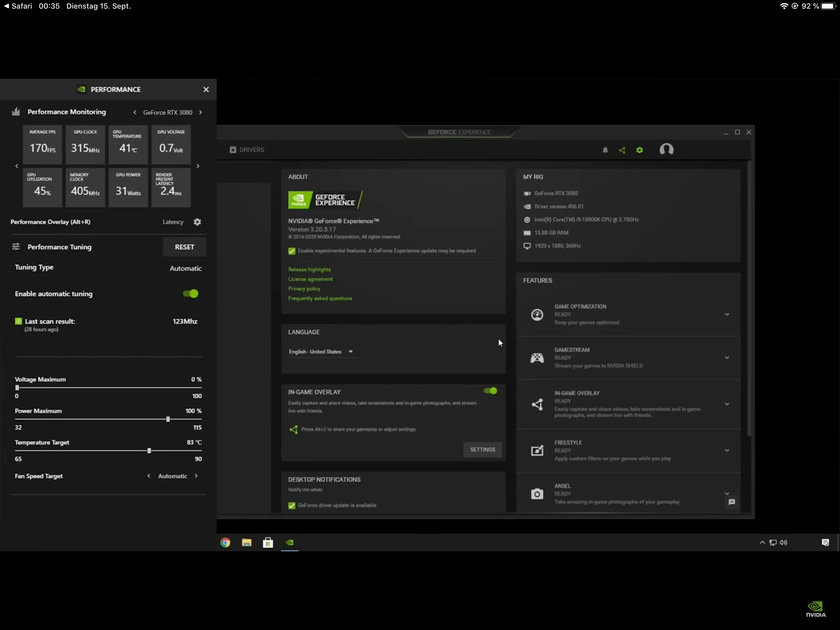Screen dimensions: 840x630
Task: Click the GeForce Experience window scrollbar
Action: [749, 298]
